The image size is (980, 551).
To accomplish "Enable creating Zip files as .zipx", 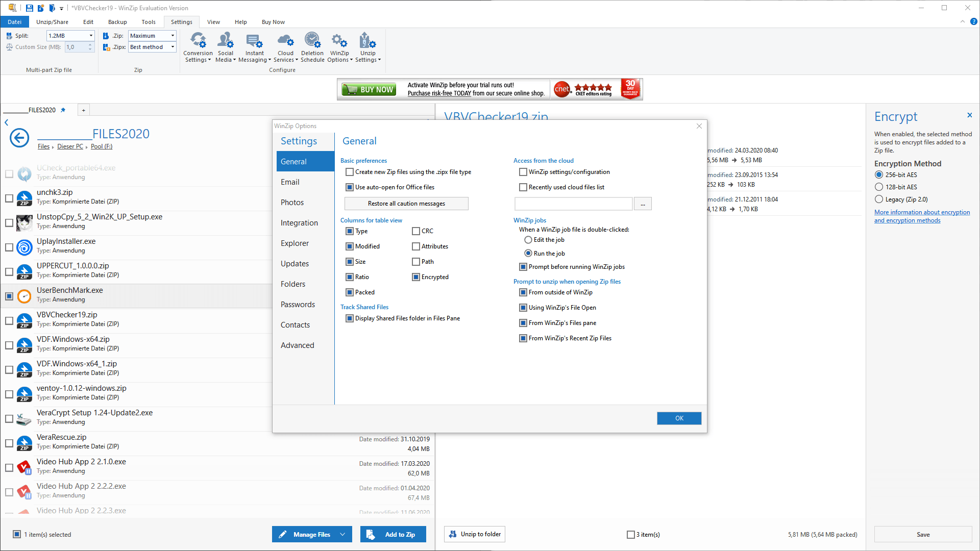I will click(x=350, y=172).
